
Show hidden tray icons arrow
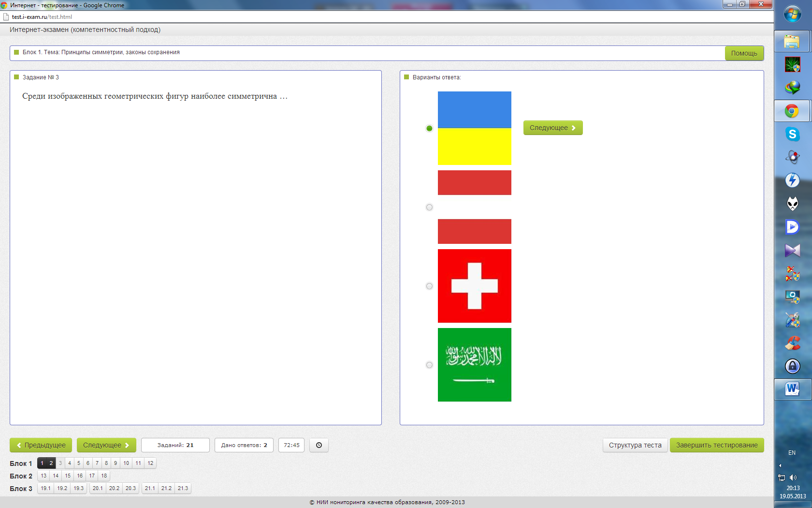[x=780, y=465]
